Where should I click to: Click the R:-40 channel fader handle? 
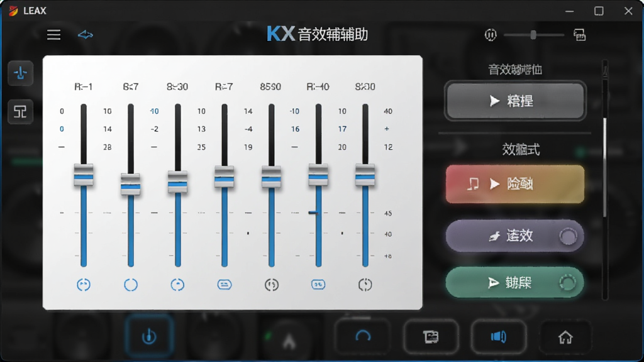pyautogui.click(x=318, y=175)
